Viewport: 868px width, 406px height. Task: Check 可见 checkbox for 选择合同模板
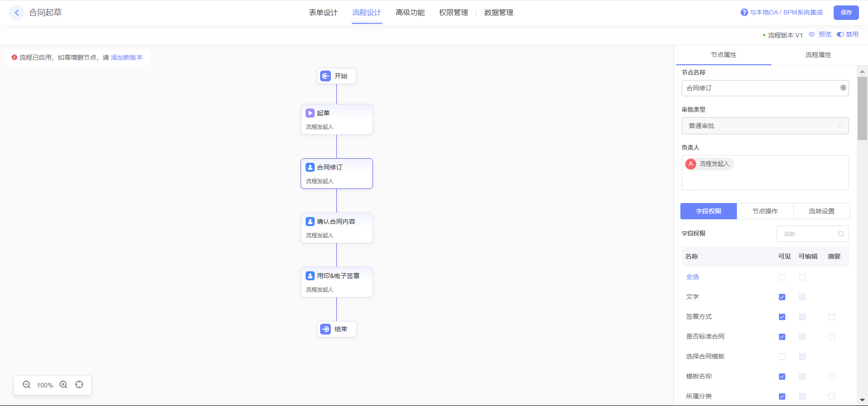point(782,357)
